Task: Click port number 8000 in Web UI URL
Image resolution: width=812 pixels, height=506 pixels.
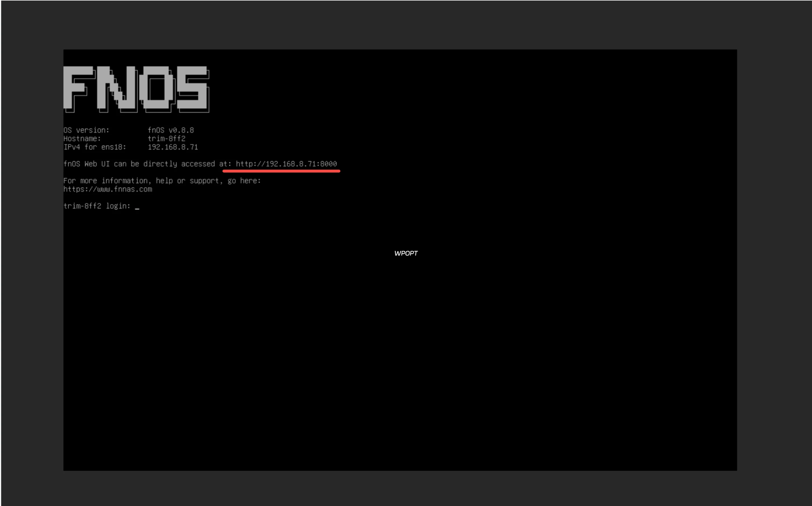Action: click(328, 164)
